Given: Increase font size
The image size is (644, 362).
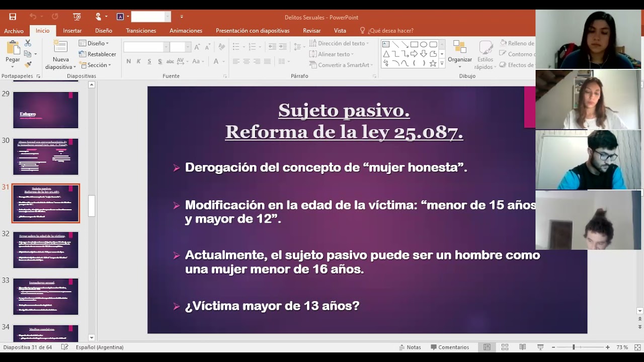Looking at the screenshot, I should 197,47.
